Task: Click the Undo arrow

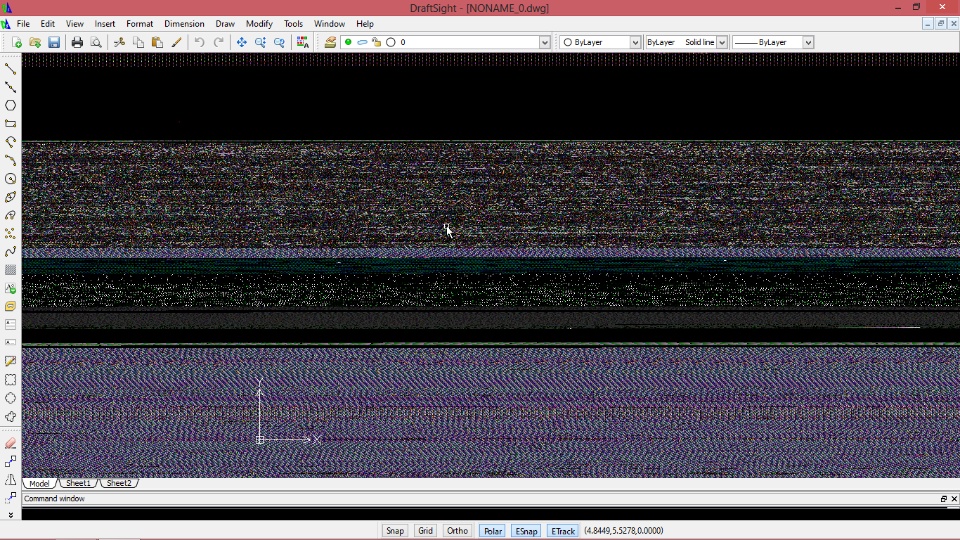Action: pyautogui.click(x=200, y=42)
